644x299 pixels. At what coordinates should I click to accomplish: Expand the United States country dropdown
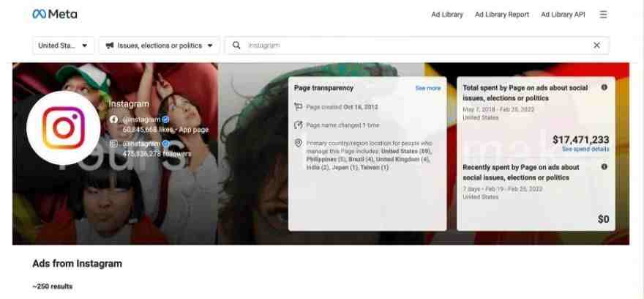click(x=63, y=45)
